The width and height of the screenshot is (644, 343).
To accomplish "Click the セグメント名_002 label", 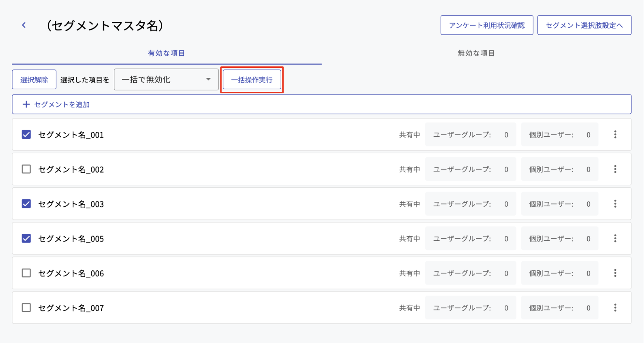I will click(x=71, y=170).
